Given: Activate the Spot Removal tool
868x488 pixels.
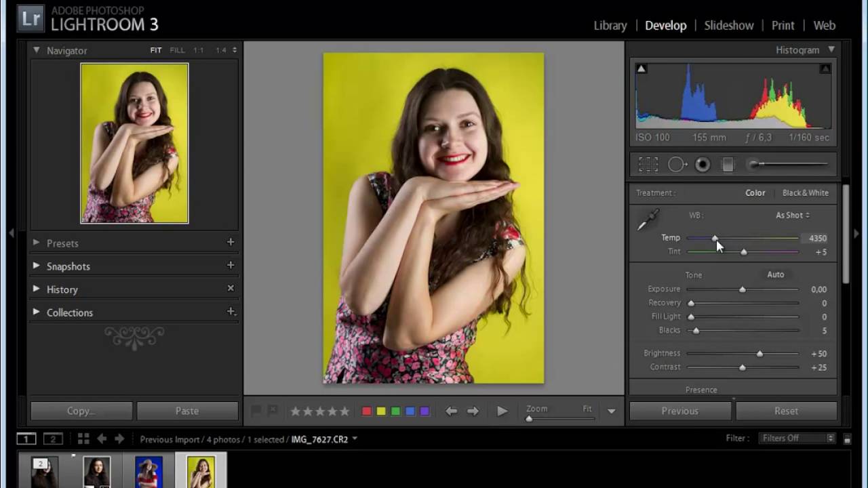Looking at the screenshot, I should [677, 165].
